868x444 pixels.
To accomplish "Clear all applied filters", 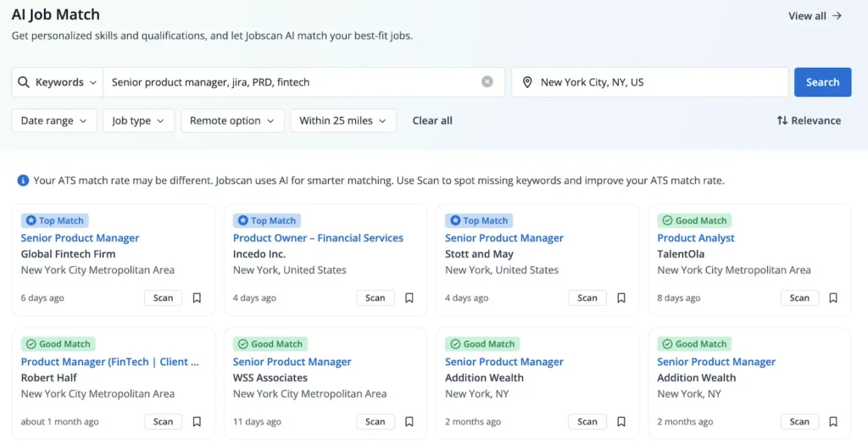I will (x=432, y=121).
